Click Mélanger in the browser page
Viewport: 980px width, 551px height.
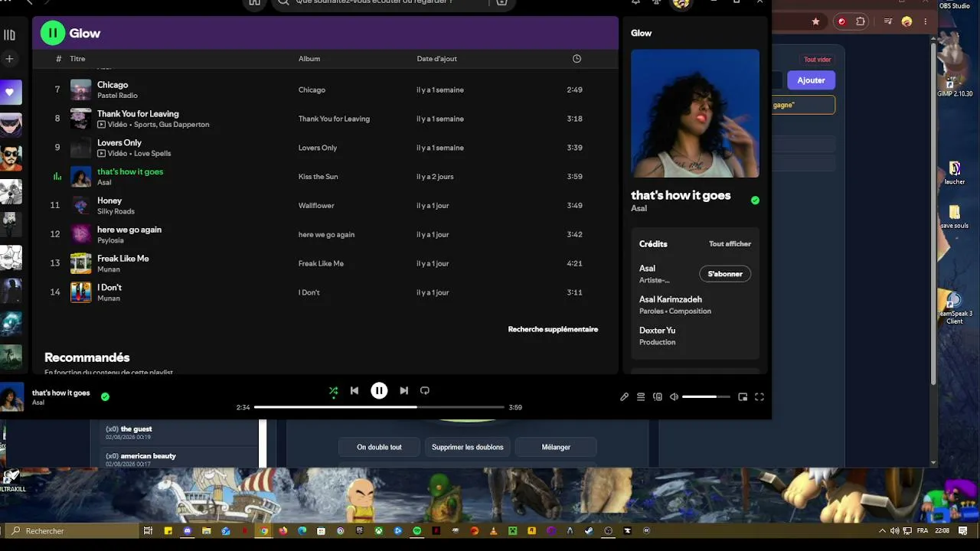point(556,447)
